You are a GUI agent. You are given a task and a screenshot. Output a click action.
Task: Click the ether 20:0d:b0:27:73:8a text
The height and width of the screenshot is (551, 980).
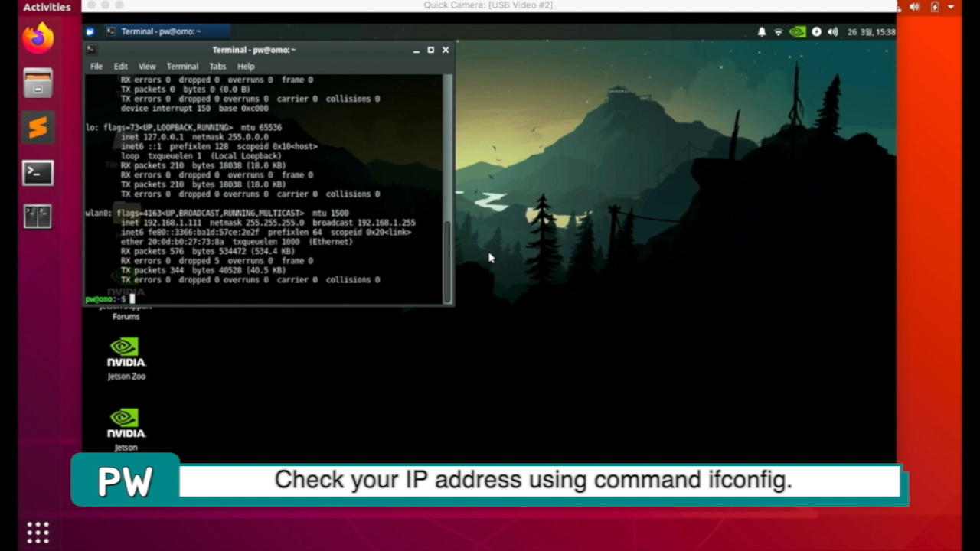172,242
